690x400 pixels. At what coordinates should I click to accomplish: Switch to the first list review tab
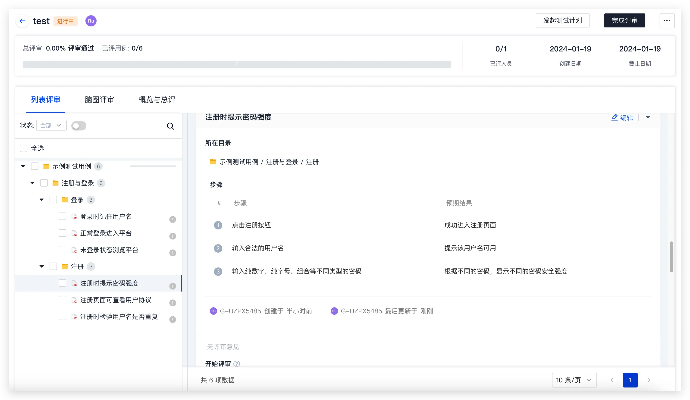[x=45, y=100]
